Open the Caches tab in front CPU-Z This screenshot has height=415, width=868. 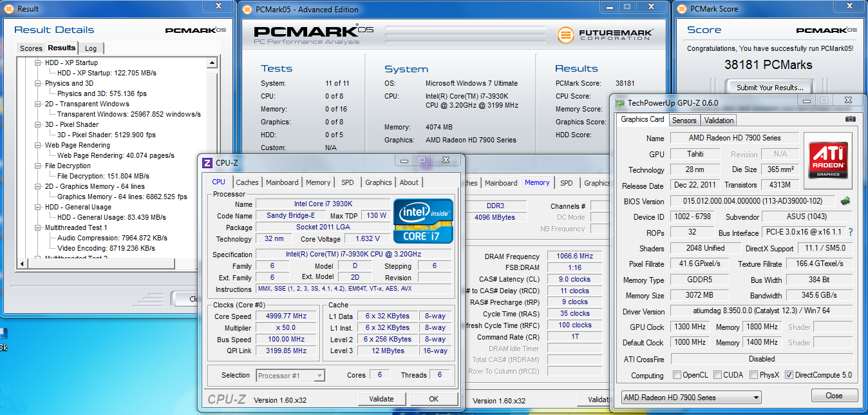247,182
